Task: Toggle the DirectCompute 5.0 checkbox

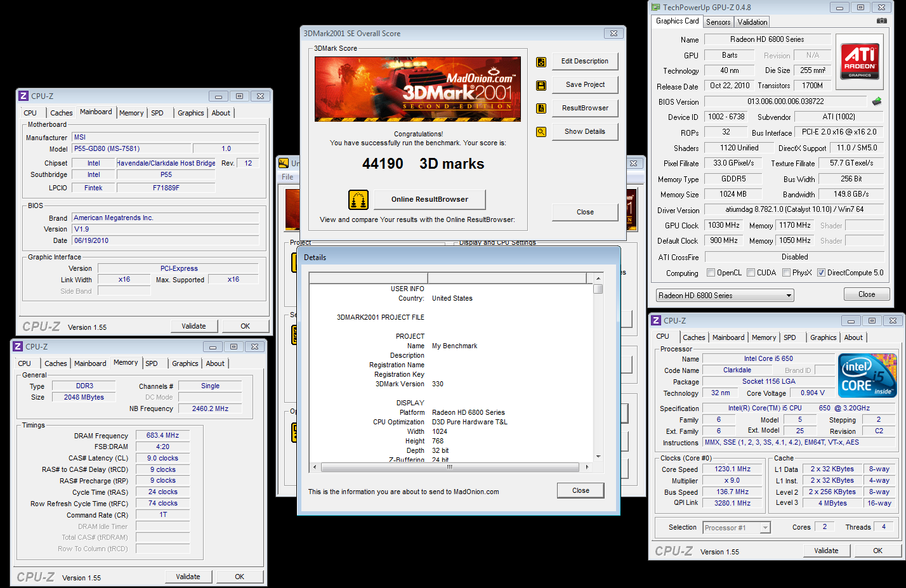Action: pyautogui.click(x=822, y=273)
